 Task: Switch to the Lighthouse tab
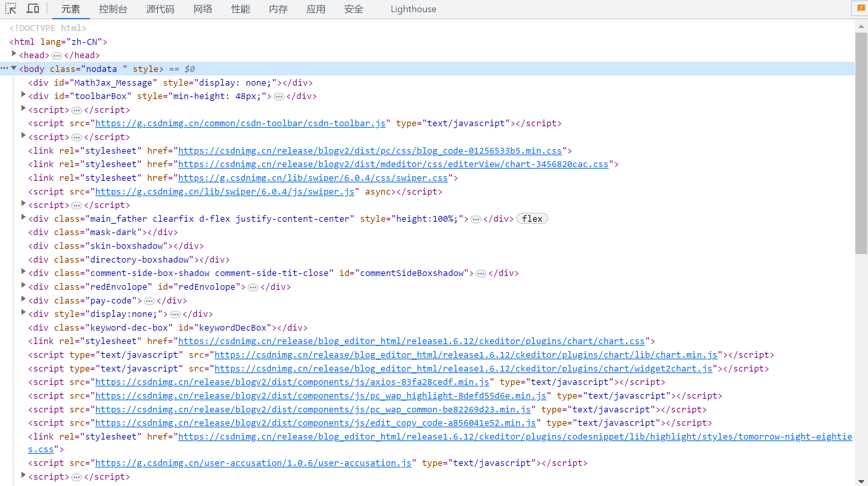pos(413,9)
